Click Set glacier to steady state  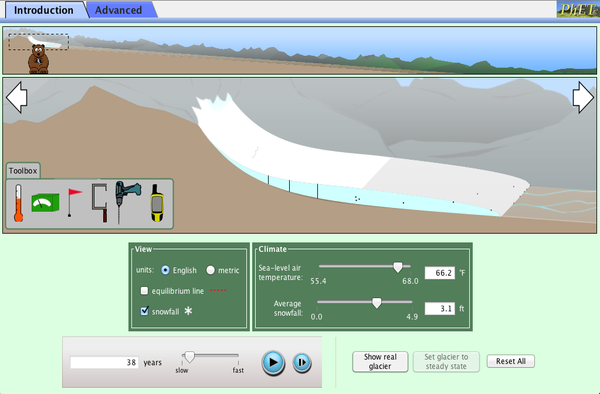tap(446, 361)
